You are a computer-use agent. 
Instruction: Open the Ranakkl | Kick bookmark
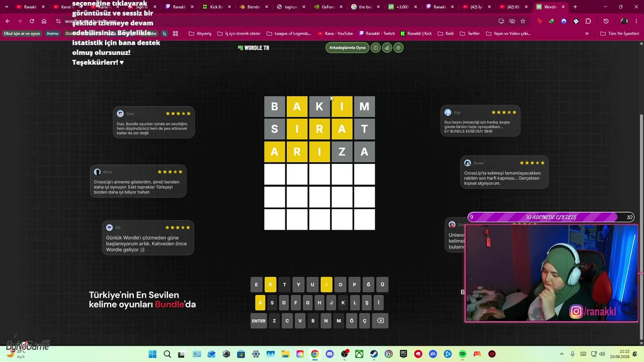tap(416, 34)
